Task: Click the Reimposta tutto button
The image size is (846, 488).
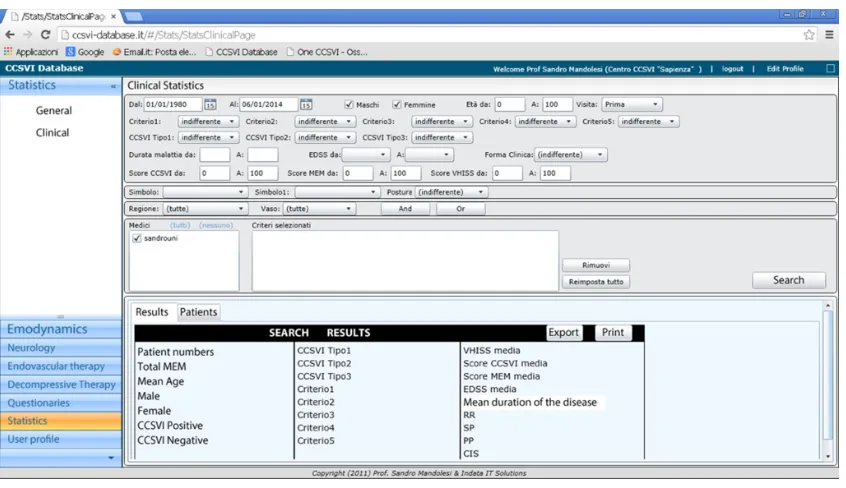Action: pyautogui.click(x=596, y=282)
